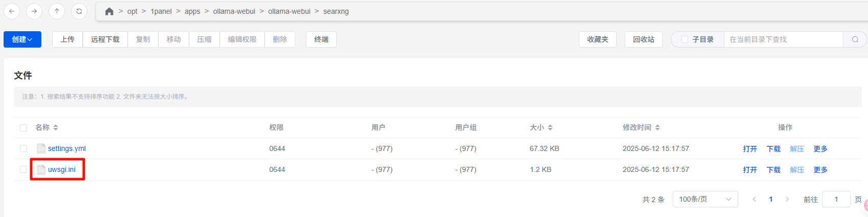Focus the search-in-current-directory field

click(783, 39)
